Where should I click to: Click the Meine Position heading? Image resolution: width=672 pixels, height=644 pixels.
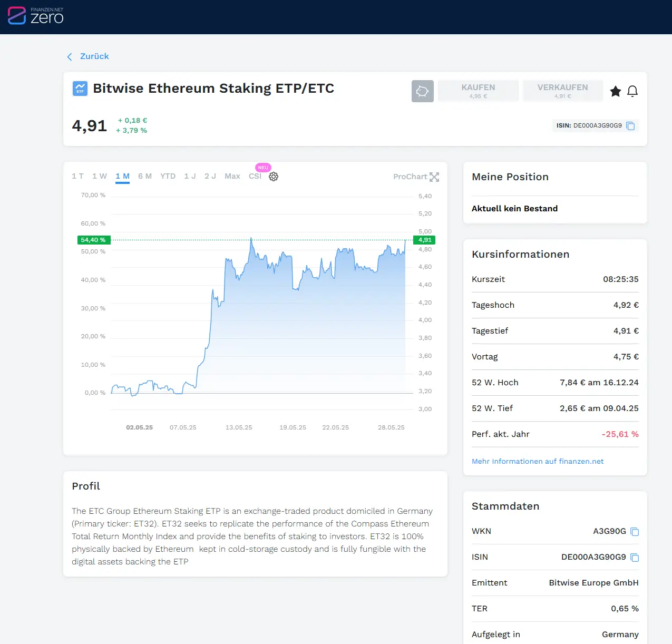[510, 177]
